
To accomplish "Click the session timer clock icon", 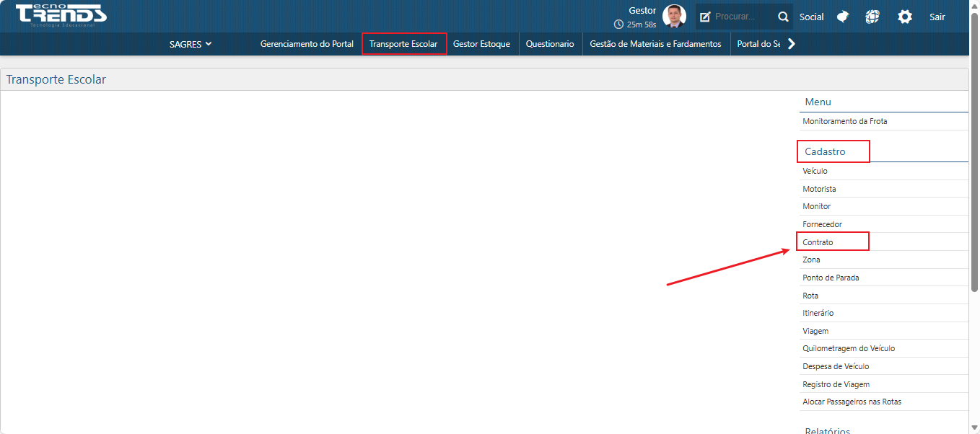I will [618, 25].
